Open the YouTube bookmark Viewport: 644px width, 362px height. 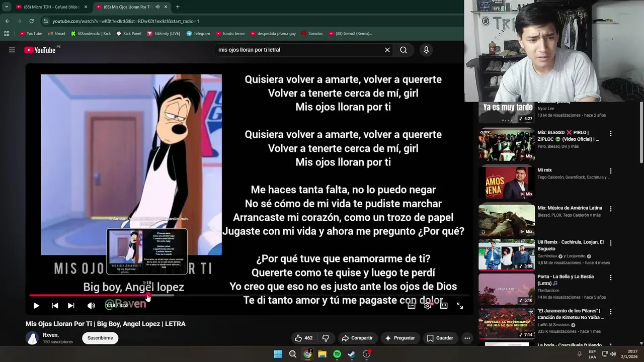pyautogui.click(x=31, y=34)
